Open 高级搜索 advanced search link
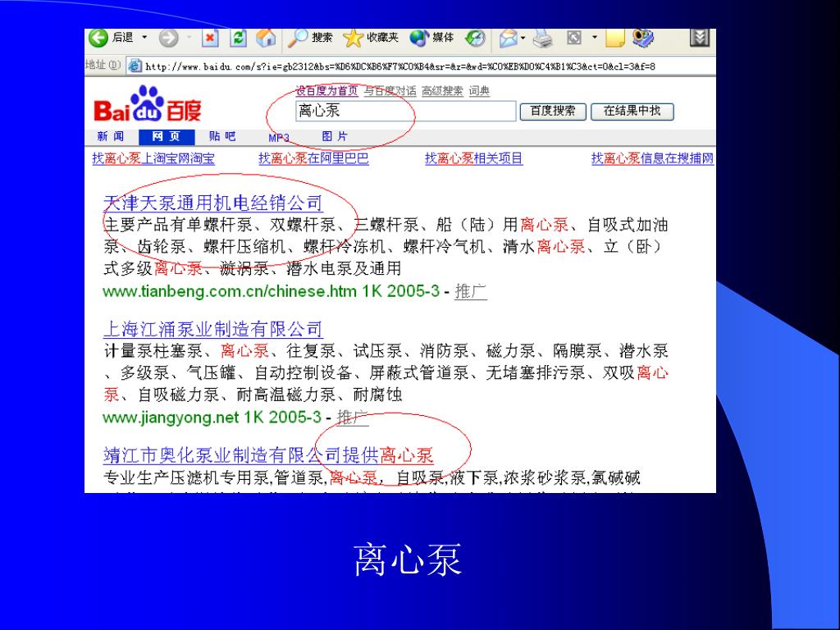Viewport: 840px width, 630px height. tap(442, 91)
